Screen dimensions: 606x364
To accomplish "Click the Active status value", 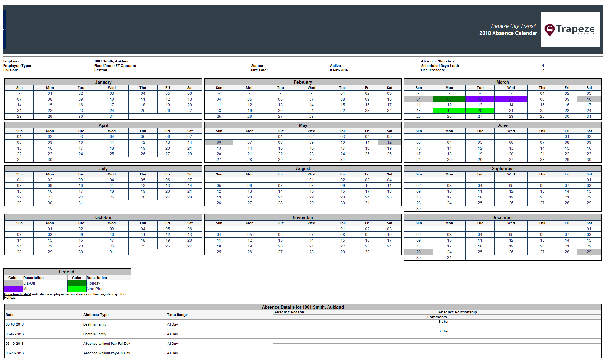I will coord(335,65).
